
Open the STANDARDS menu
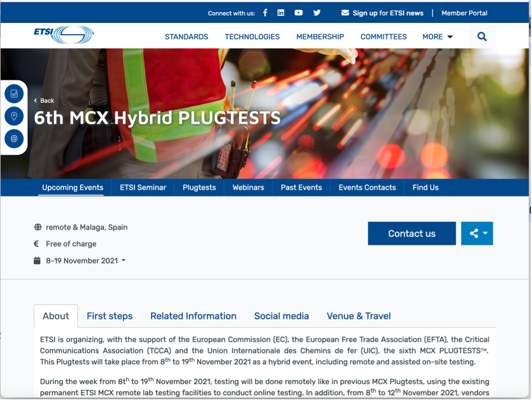pyautogui.click(x=186, y=37)
